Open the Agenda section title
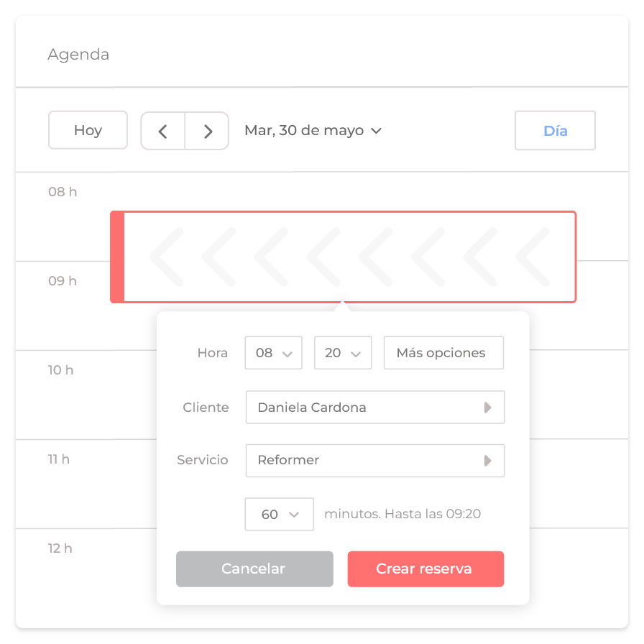 (x=78, y=55)
